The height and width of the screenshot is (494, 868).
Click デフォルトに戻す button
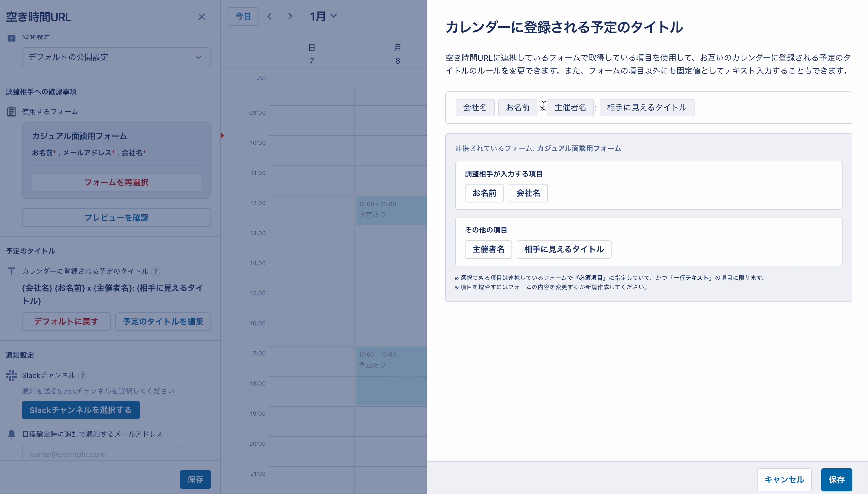[x=66, y=321]
